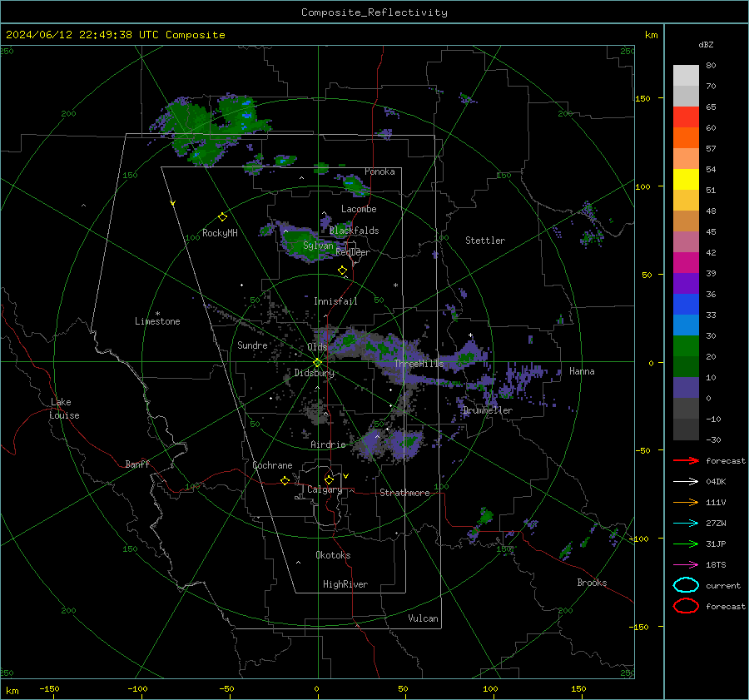The height and width of the screenshot is (700, 749).
Task: Select the slate purple 0-10 dBZ swatch
Action: [686, 388]
